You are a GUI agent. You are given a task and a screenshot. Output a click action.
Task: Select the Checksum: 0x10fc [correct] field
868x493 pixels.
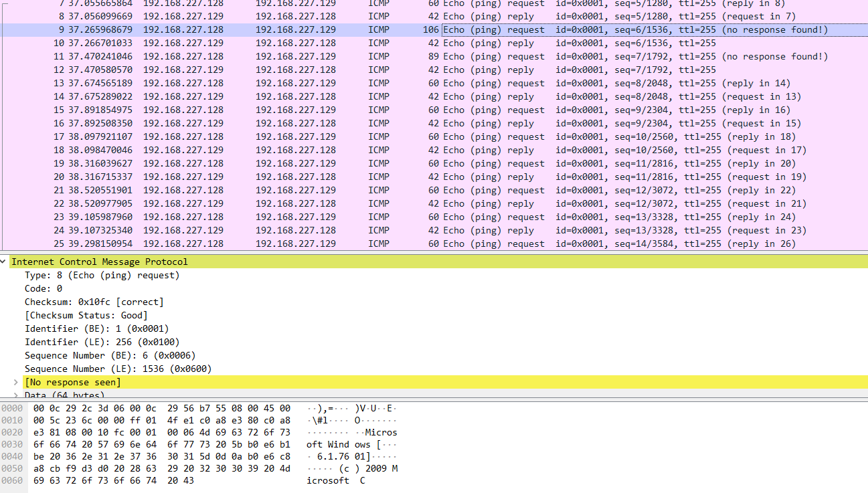point(94,302)
